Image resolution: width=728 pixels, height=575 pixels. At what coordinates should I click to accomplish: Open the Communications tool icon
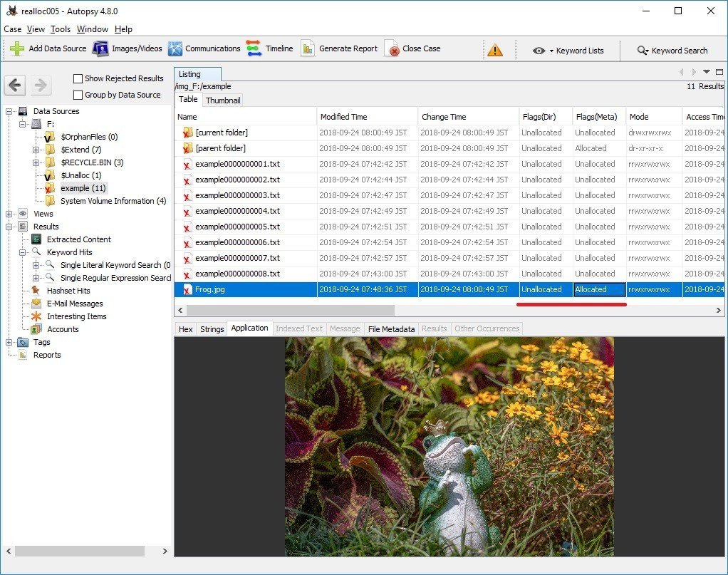175,48
